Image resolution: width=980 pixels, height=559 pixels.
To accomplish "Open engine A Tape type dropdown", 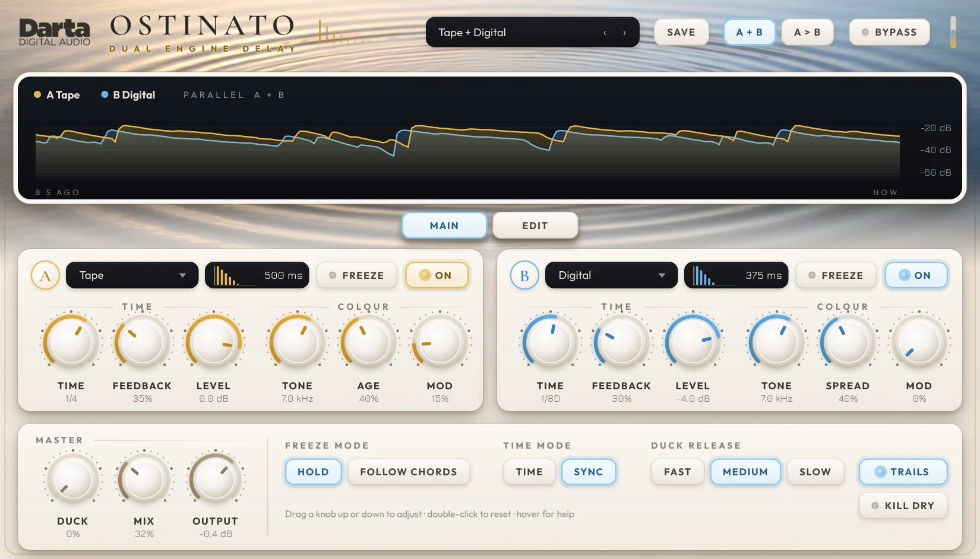I will (132, 275).
